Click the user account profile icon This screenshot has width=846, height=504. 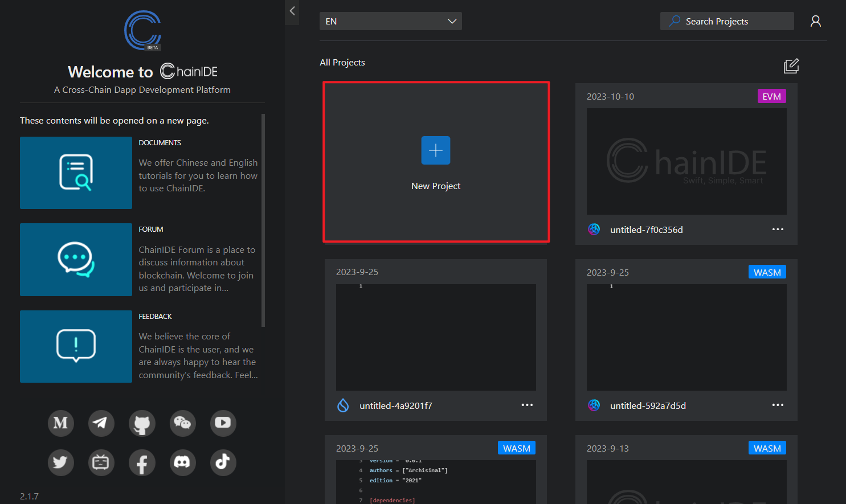tap(815, 22)
